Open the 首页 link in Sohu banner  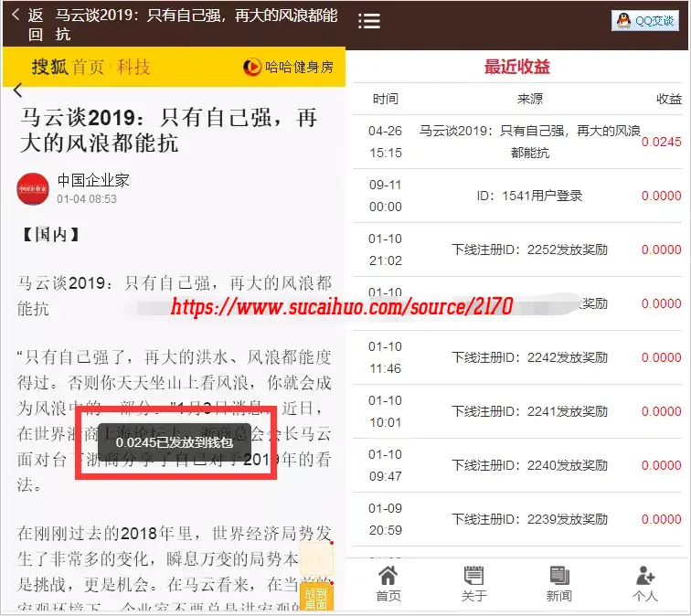point(88,67)
